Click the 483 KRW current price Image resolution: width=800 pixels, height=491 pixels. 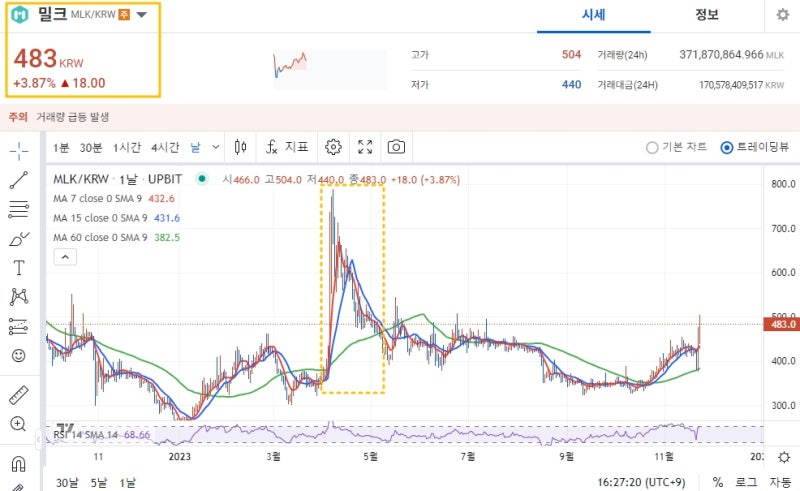point(48,58)
